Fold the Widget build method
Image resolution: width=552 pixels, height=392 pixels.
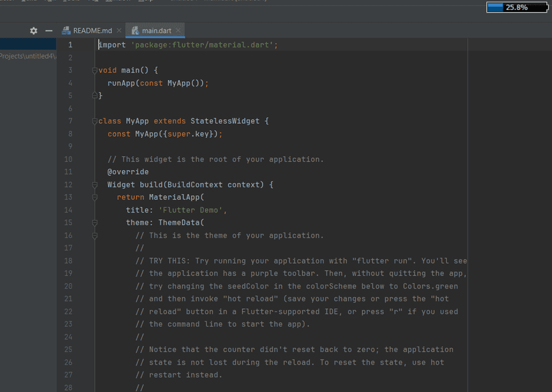pyautogui.click(x=95, y=185)
